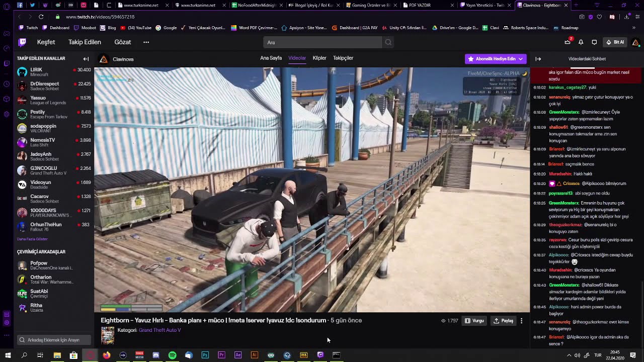The height and width of the screenshot is (362, 644).
Task: Open the whispers chat bubble icon
Action: pos(594,42)
